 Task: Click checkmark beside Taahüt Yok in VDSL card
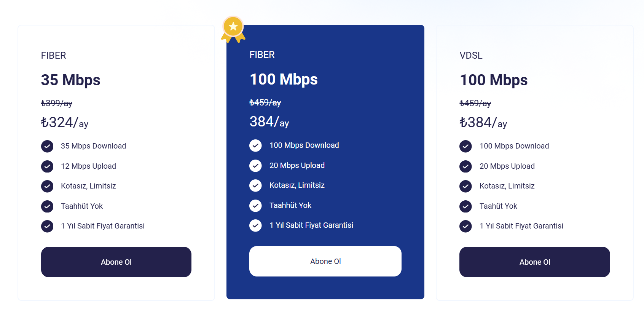pos(465,206)
